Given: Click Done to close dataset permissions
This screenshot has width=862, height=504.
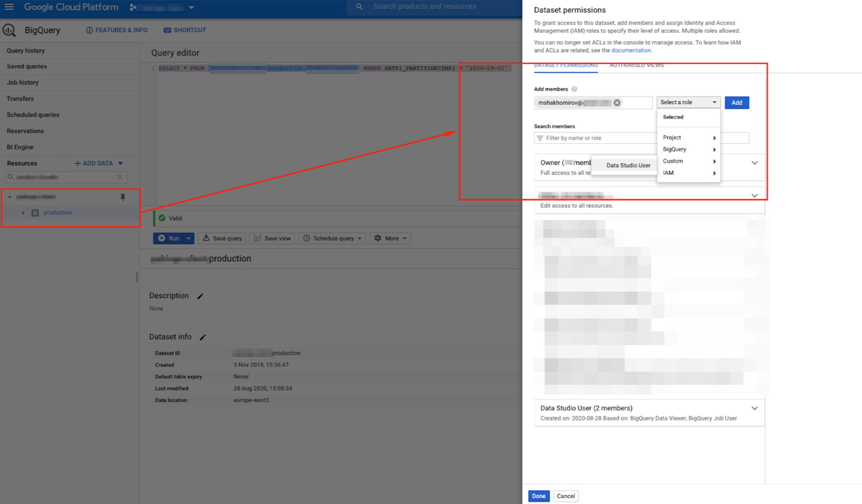Looking at the screenshot, I should pyautogui.click(x=538, y=496).
